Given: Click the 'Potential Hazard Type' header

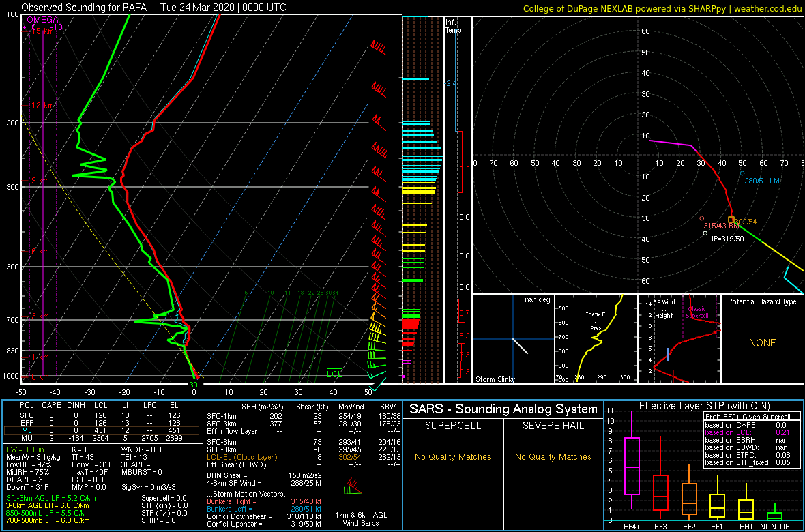Looking at the screenshot, I should 762,302.
